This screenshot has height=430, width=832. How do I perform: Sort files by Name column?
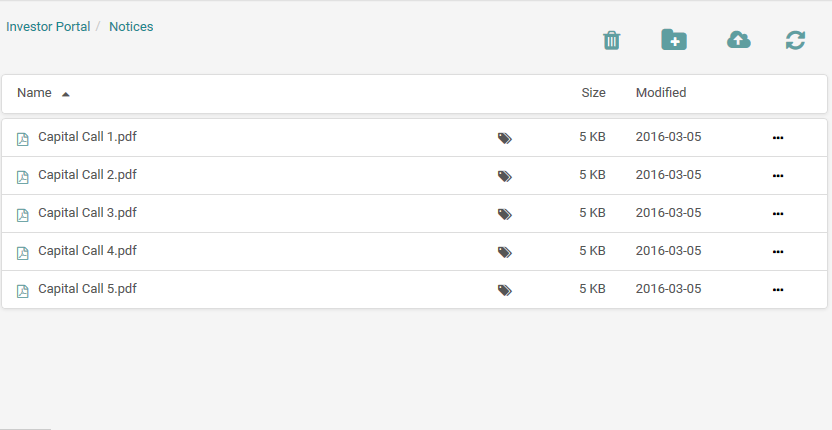coord(35,93)
